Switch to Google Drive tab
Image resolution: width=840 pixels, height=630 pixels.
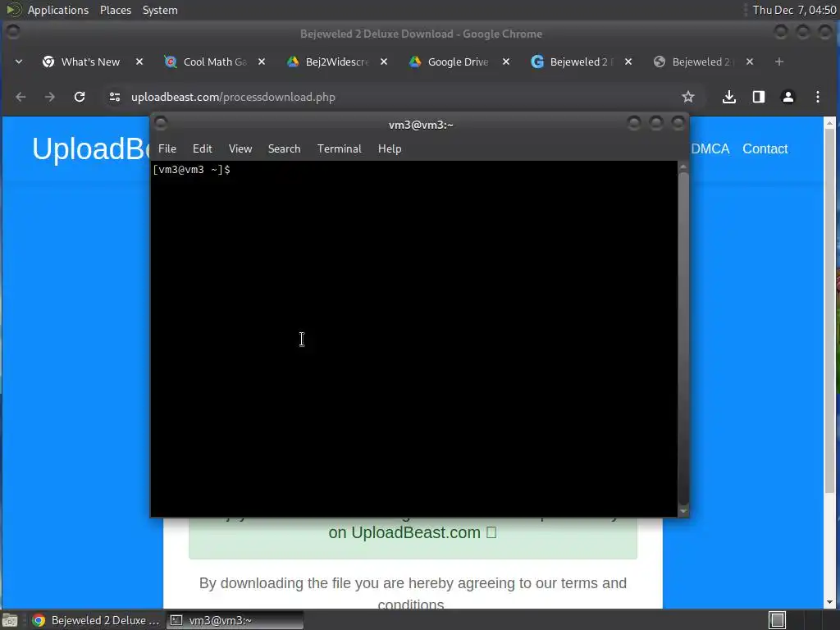point(456,62)
